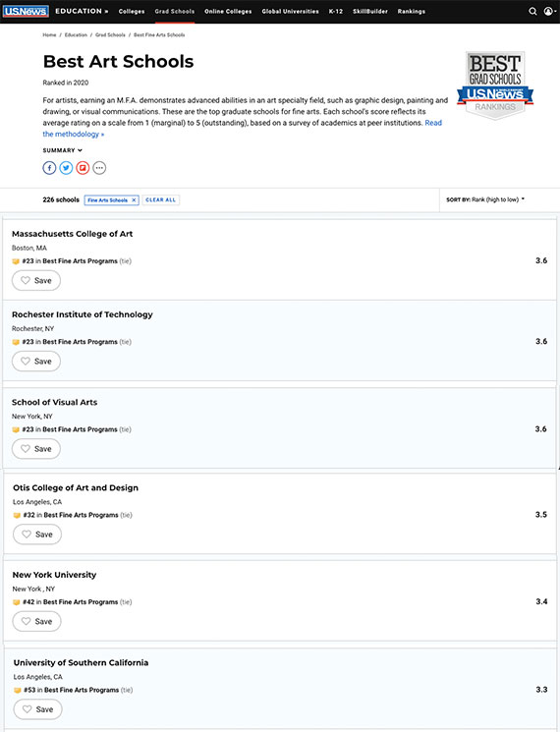Viewport: 560px width, 732px height.
Task: Click Rochester, NY location text
Action: tap(33, 328)
